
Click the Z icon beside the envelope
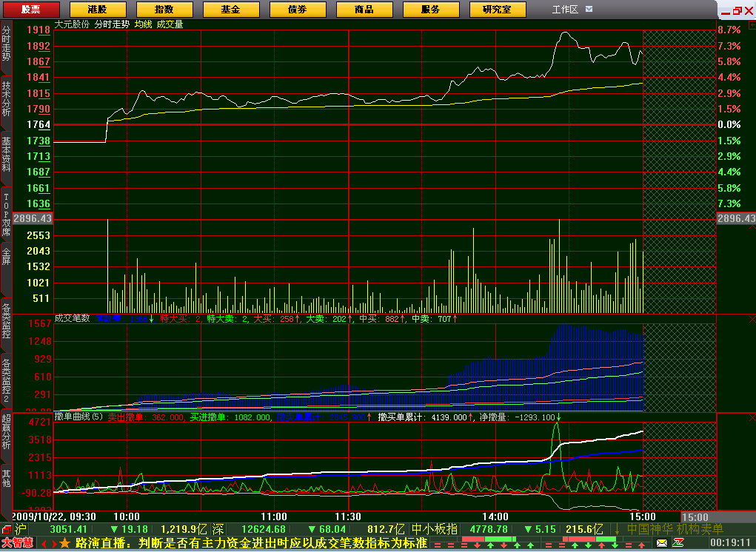(x=678, y=543)
